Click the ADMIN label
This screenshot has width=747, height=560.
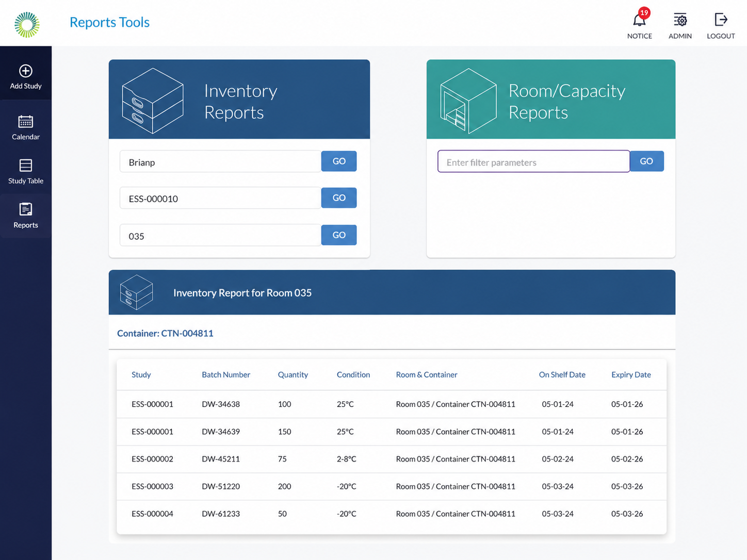(x=680, y=36)
